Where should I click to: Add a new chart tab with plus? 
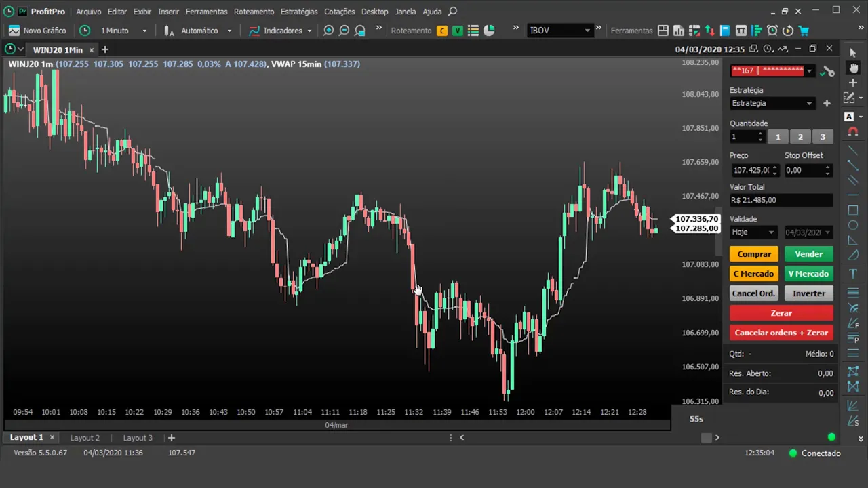[x=105, y=49]
